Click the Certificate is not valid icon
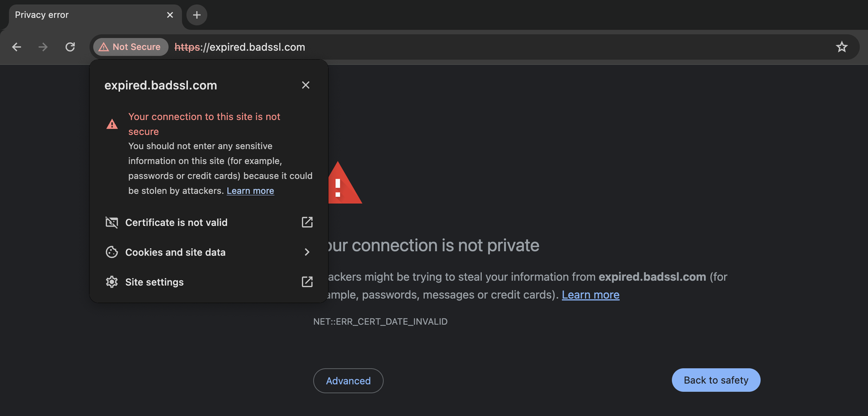The width and height of the screenshot is (868, 416). [x=112, y=222]
